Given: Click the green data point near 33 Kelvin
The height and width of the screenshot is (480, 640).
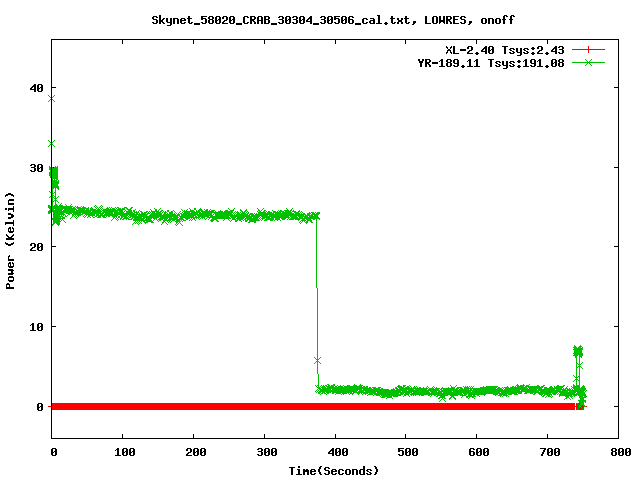Looking at the screenshot, I should [x=51, y=144].
